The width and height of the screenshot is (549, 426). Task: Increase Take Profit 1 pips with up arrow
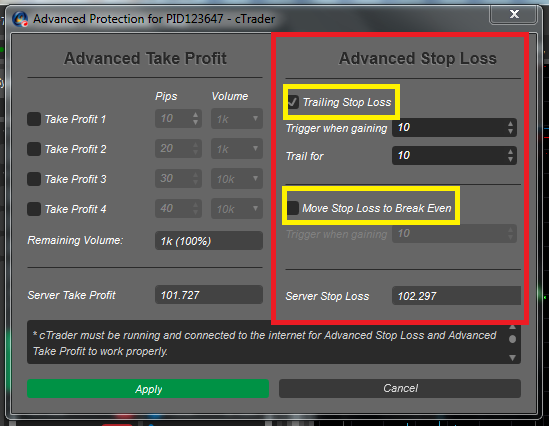pyautogui.click(x=195, y=115)
